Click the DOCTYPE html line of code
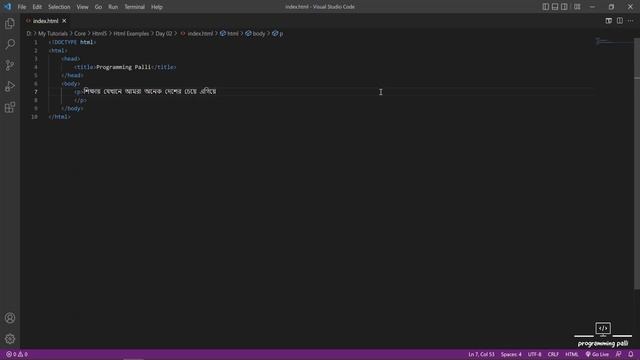This screenshot has height=360, width=640. tap(72, 42)
